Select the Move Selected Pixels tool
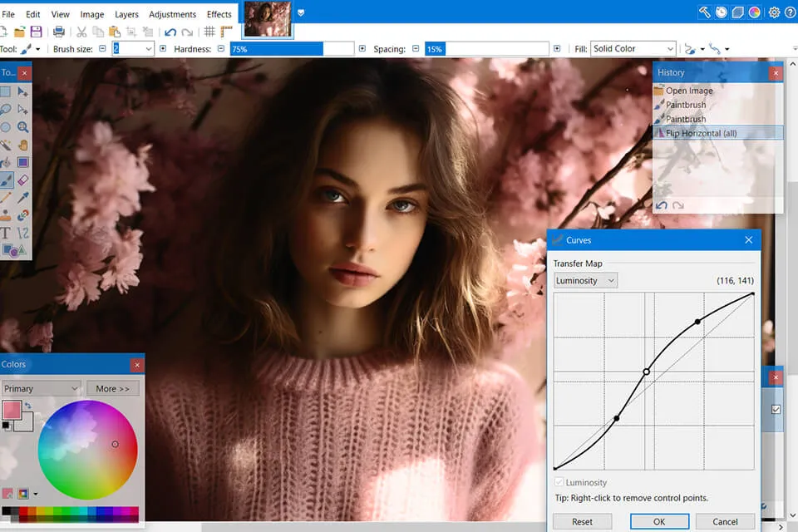This screenshot has width=798, height=532. click(x=22, y=91)
